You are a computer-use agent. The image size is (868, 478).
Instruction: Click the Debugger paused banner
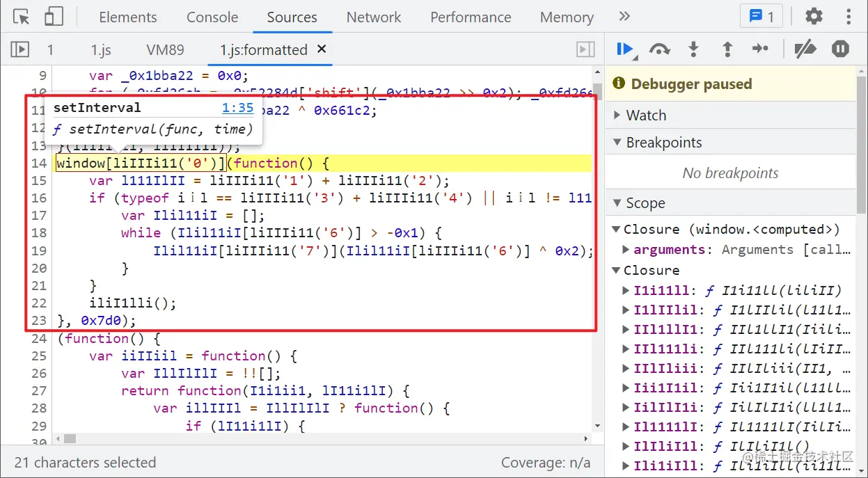pos(730,84)
